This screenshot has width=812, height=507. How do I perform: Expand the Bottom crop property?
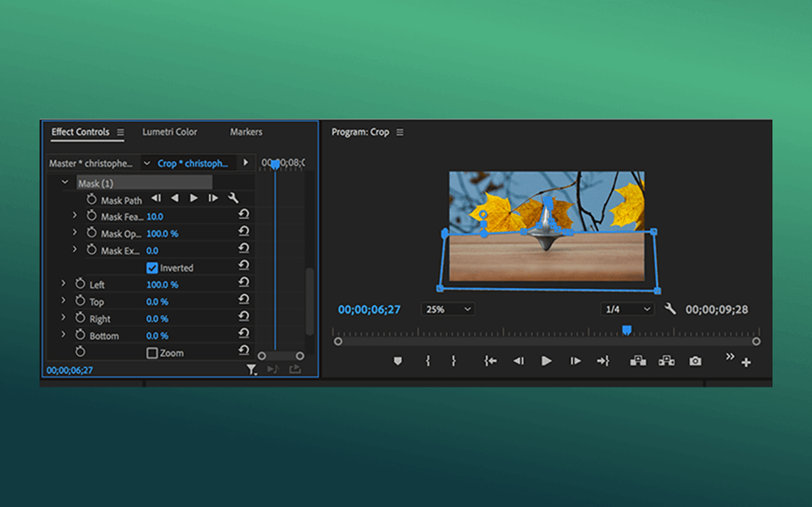coord(63,335)
